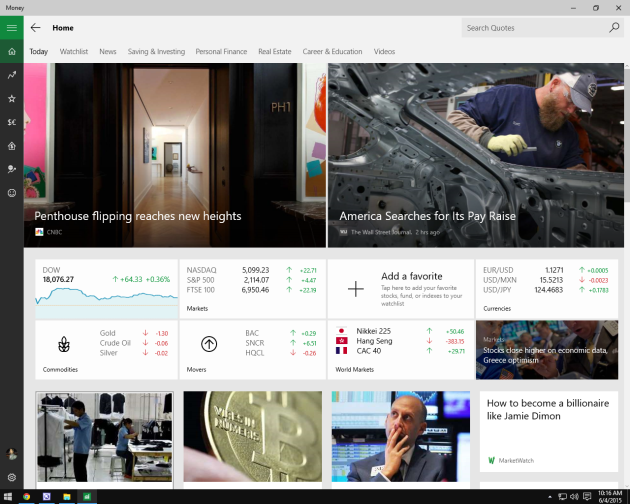Click CAC 40 in World Markets
Viewport: 630px width, 504px height.
click(400, 351)
